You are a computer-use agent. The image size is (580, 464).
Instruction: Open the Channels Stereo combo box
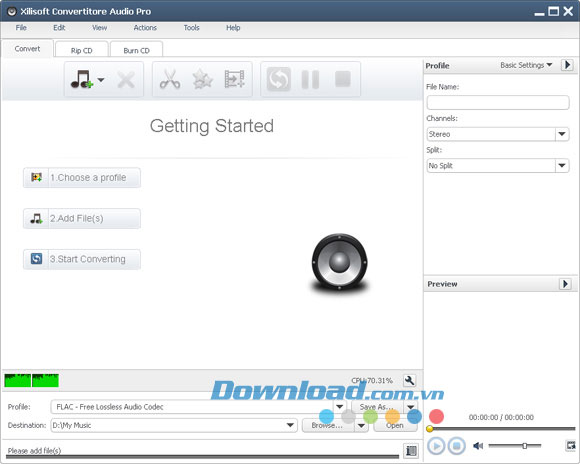(498, 134)
